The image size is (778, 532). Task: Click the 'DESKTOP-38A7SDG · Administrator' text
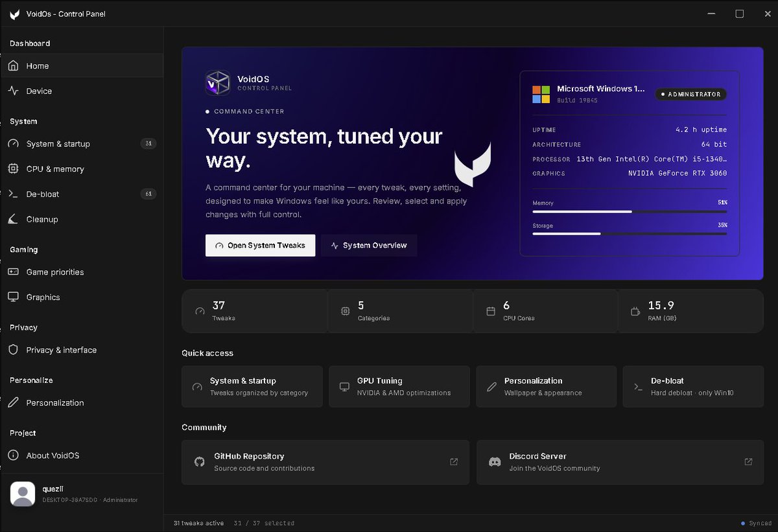click(x=90, y=500)
